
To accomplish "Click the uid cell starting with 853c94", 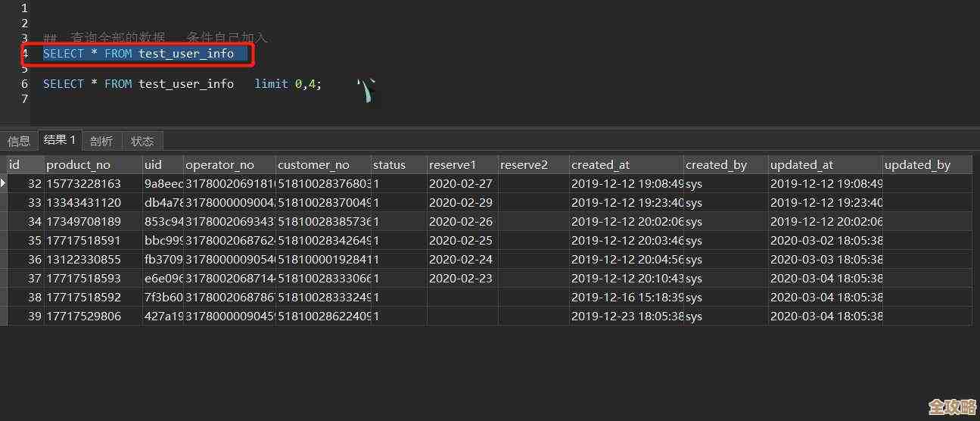I will click(163, 222).
